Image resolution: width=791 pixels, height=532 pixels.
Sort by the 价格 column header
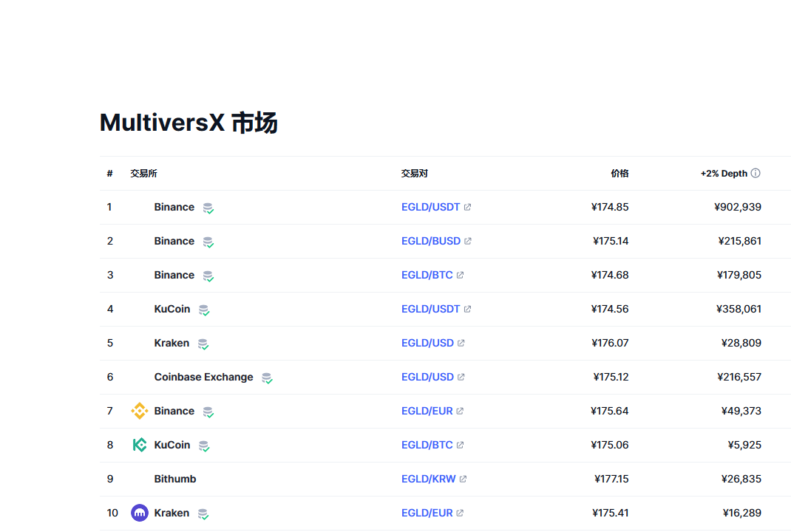(619, 174)
